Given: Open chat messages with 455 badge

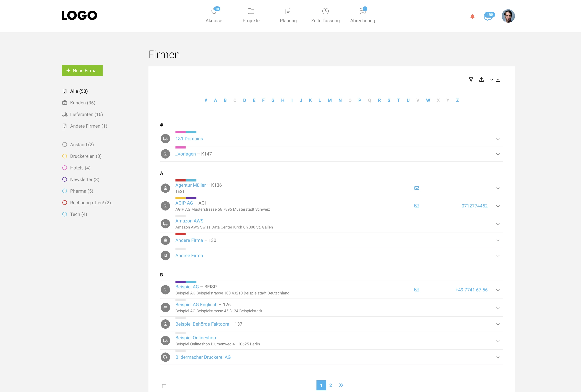Looking at the screenshot, I should [x=488, y=17].
